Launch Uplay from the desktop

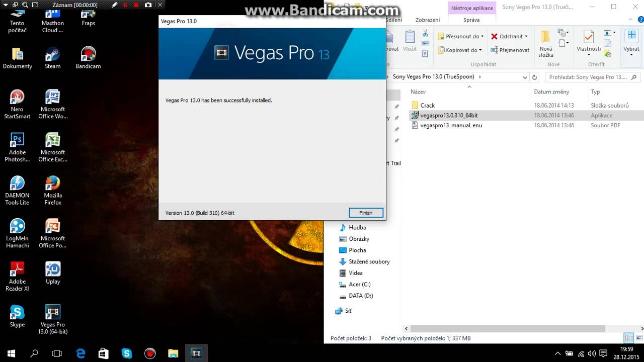coord(53,273)
